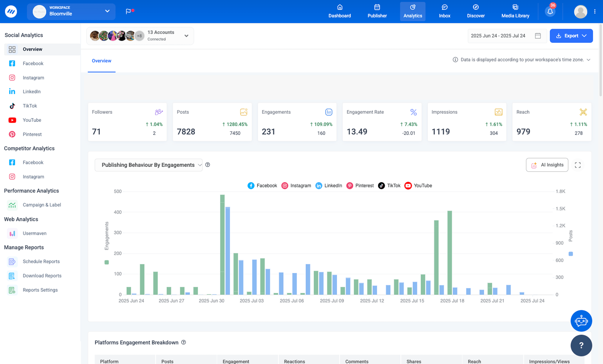This screenshot has width=603, height=364.
Task: Open YouTube analytics from the sidebar
Action: (32, 120)
